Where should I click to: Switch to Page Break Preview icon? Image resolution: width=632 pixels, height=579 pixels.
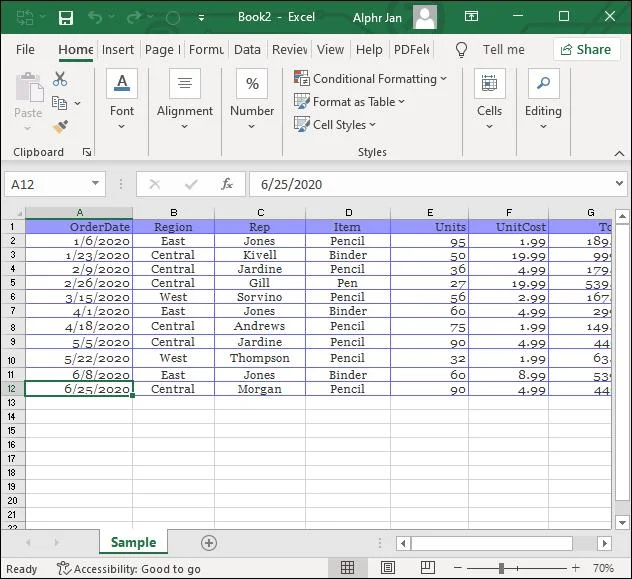coord(427,568)
